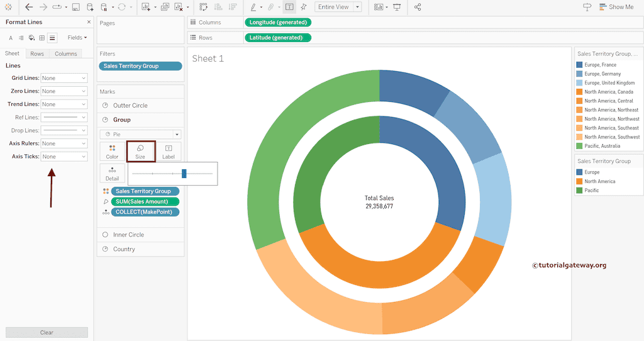Click the Show Me button
Screen dimensions: 644x341
click(x=616, y=7)
